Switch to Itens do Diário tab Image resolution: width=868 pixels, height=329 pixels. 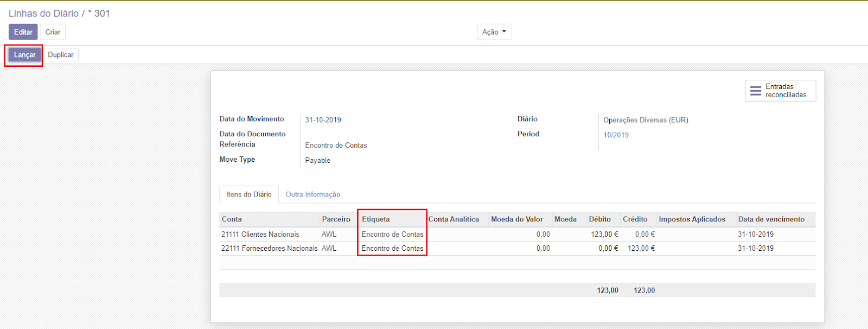(249, 194)
